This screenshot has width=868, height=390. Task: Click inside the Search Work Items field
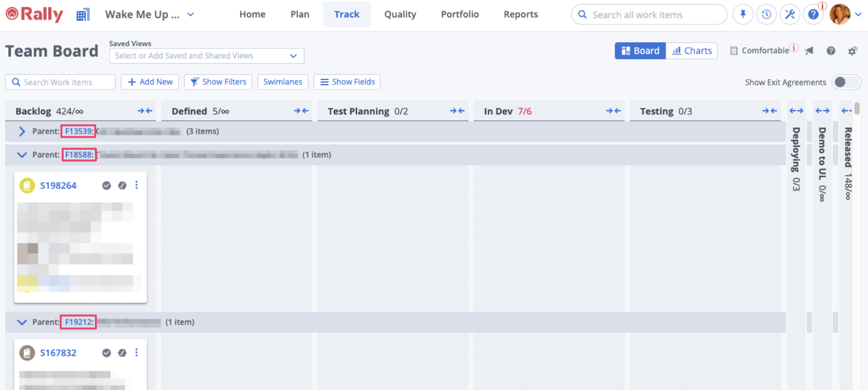click(x=60, y=82)
